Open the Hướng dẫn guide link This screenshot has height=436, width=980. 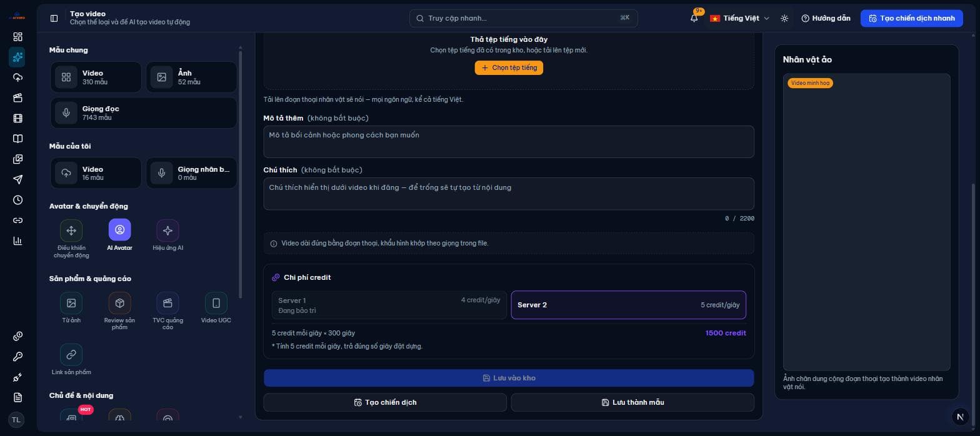(826, 18)
